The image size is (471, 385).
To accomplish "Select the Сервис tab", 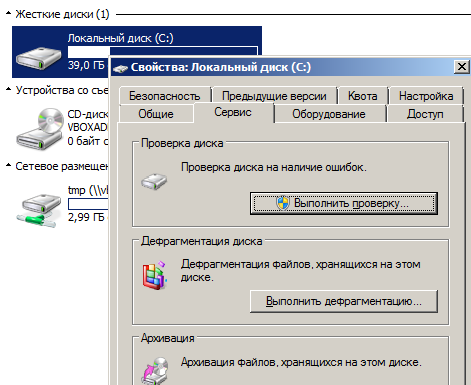I will point(233,112).
